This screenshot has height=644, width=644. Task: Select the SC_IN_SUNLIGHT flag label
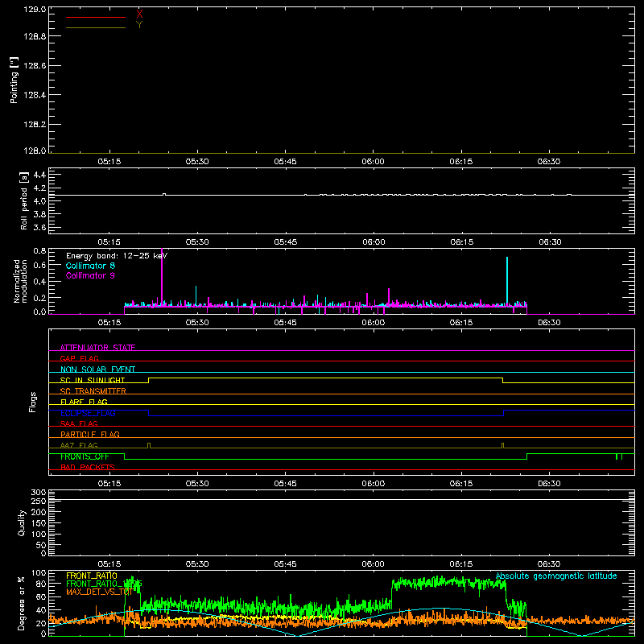click(x=93, y=380)
